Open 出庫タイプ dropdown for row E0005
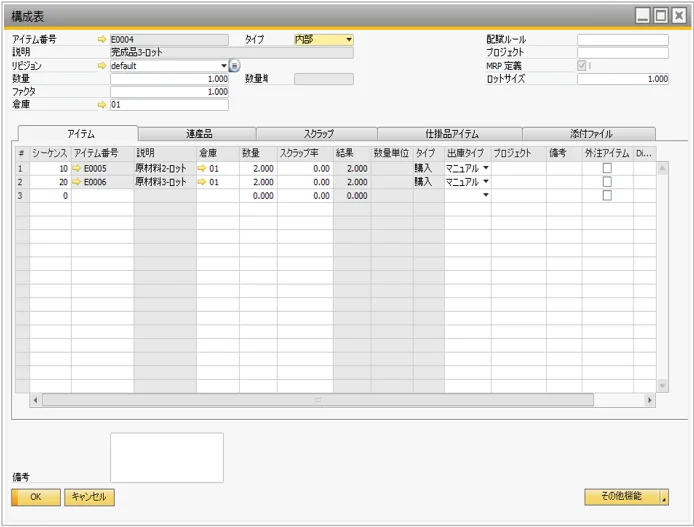The image size is (694, 527). (x=486, y=168)
